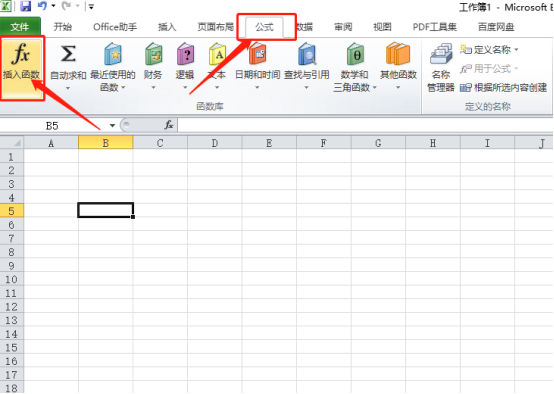554x394 pixels.
Task: Switch to Page Layout (页面布局) tab
Action: pyautogui.click(x=216, y=27)
